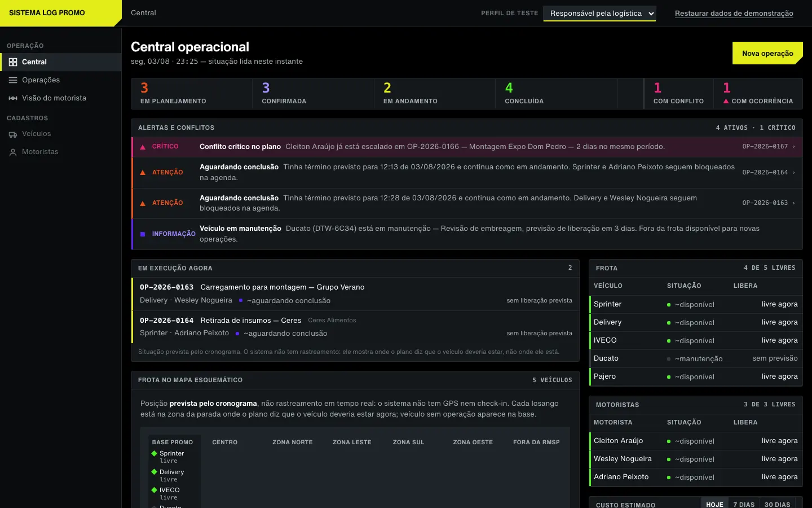Select Wesley Nogueira in Motoristas table
Image resolution: width=812 pixels, height=508 pixels.
(696, 459)
